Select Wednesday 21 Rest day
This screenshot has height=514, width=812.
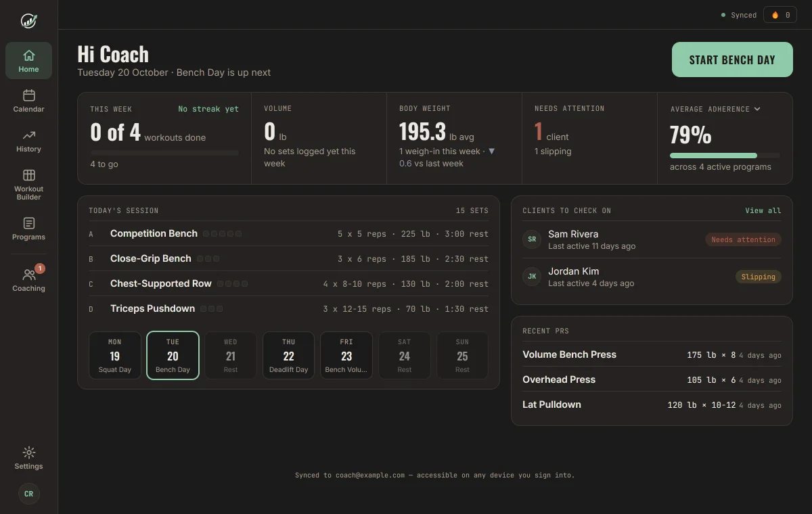coord(231,355)
